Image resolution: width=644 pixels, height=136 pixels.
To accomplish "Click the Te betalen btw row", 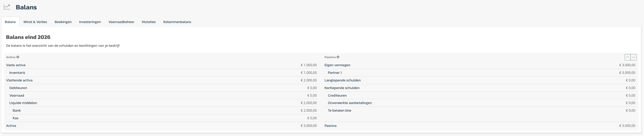I will click(x=339, y=110).
